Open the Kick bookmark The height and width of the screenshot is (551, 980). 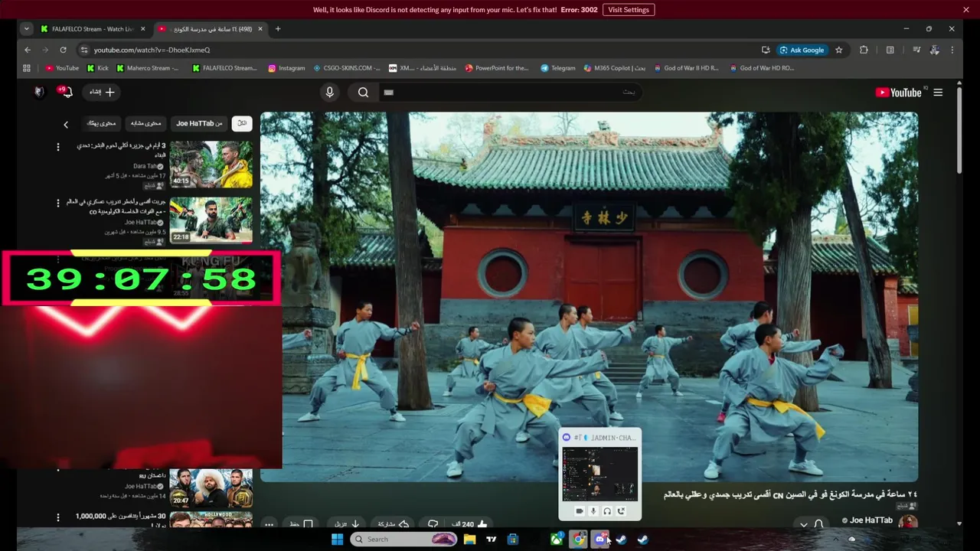98,68
